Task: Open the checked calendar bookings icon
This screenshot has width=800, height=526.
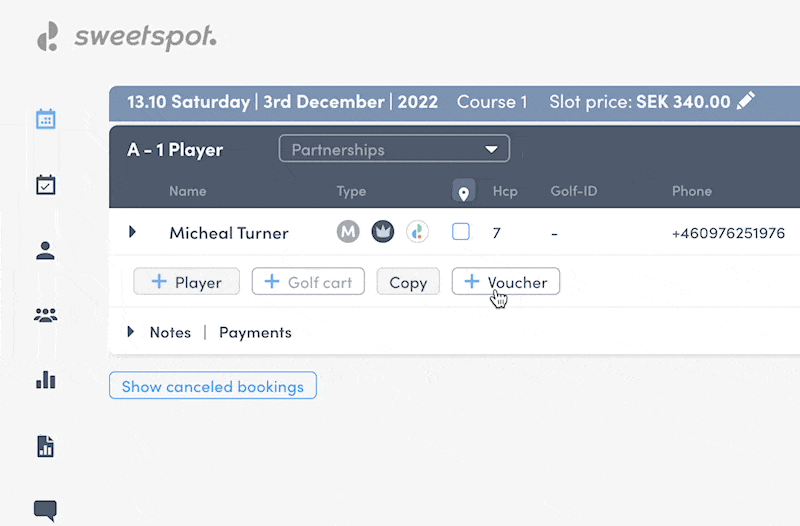Action: click(x=45, y=185)
